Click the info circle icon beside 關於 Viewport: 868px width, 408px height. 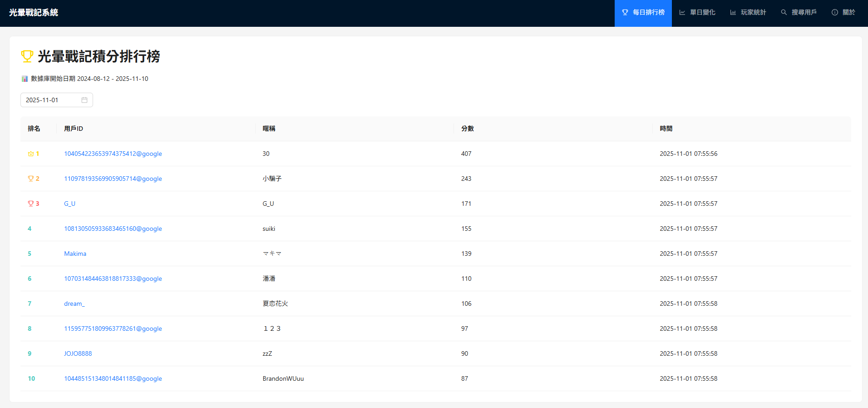(835, 13)
